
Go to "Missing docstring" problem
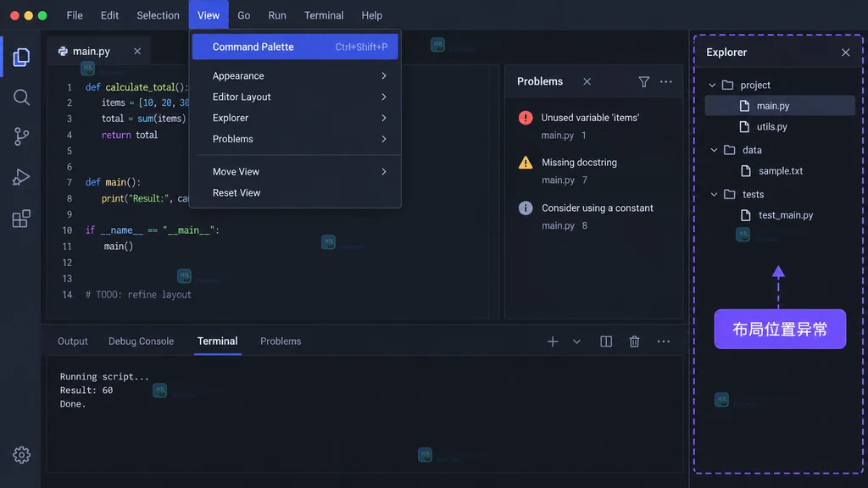pos(579,163)
